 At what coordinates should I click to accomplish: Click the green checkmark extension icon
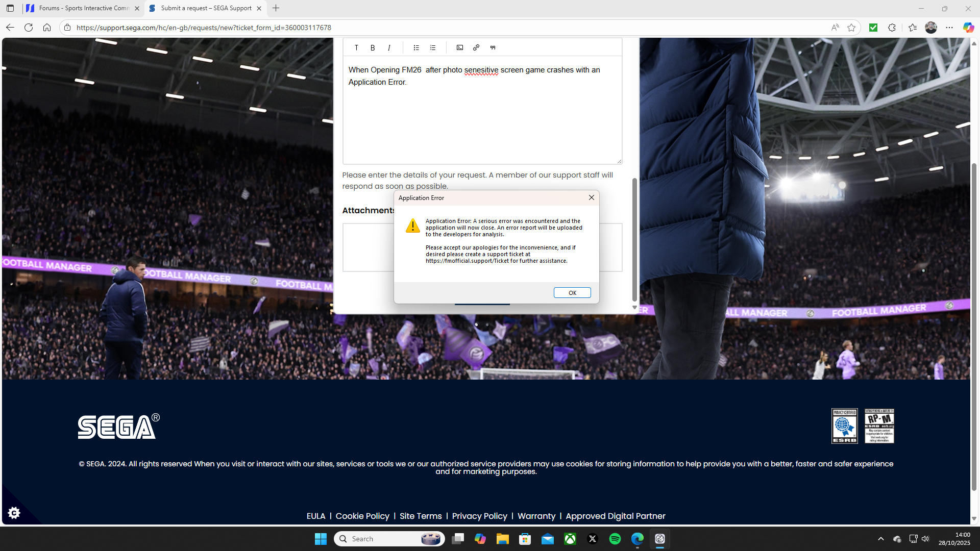pyautogui.click(x=873, y=28)
